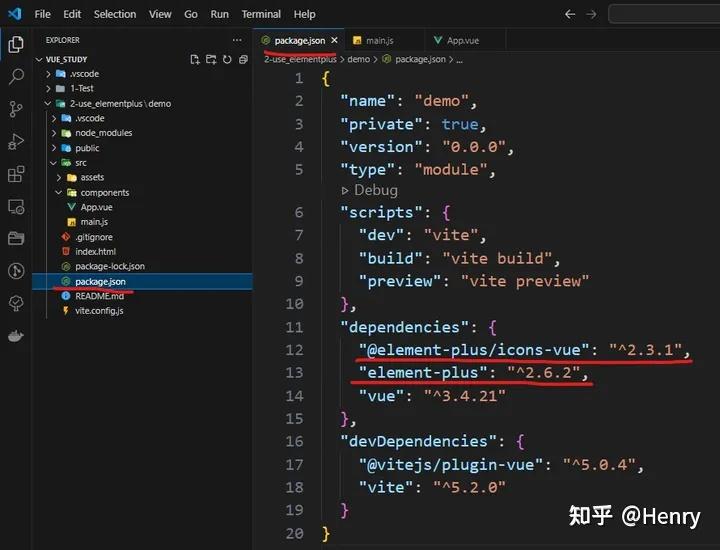Open the tree-shaped icon view in activity bar

(x=16, y=303)
